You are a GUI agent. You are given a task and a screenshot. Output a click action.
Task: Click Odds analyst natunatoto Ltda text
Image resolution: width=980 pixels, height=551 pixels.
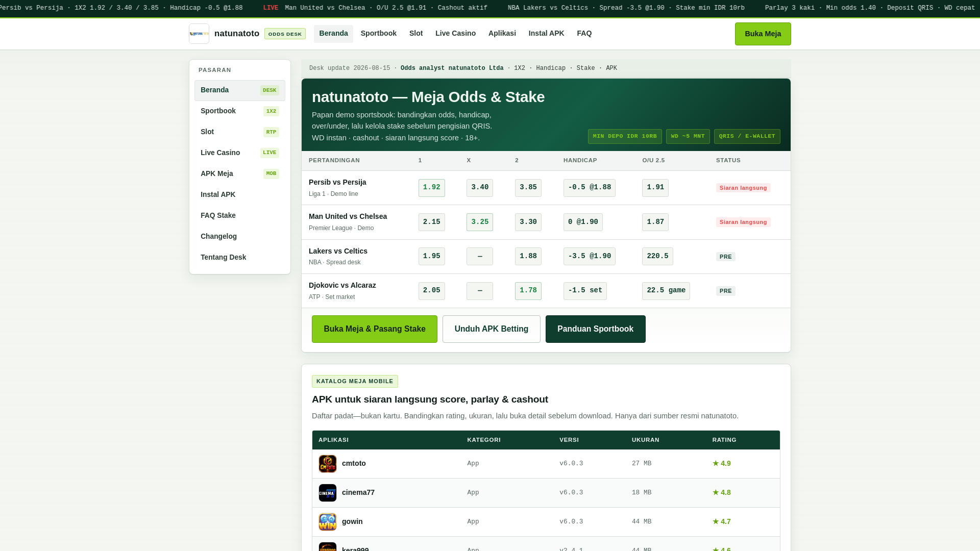(452, 68)
